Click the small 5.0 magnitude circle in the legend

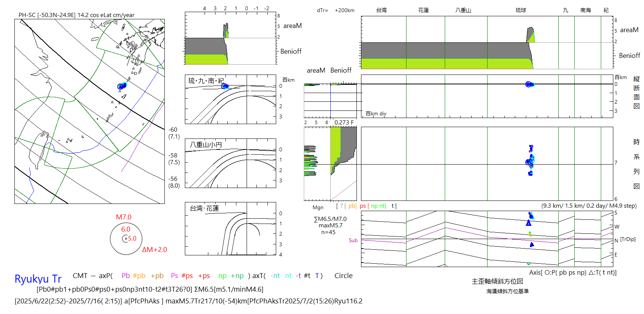coord(125,239)
